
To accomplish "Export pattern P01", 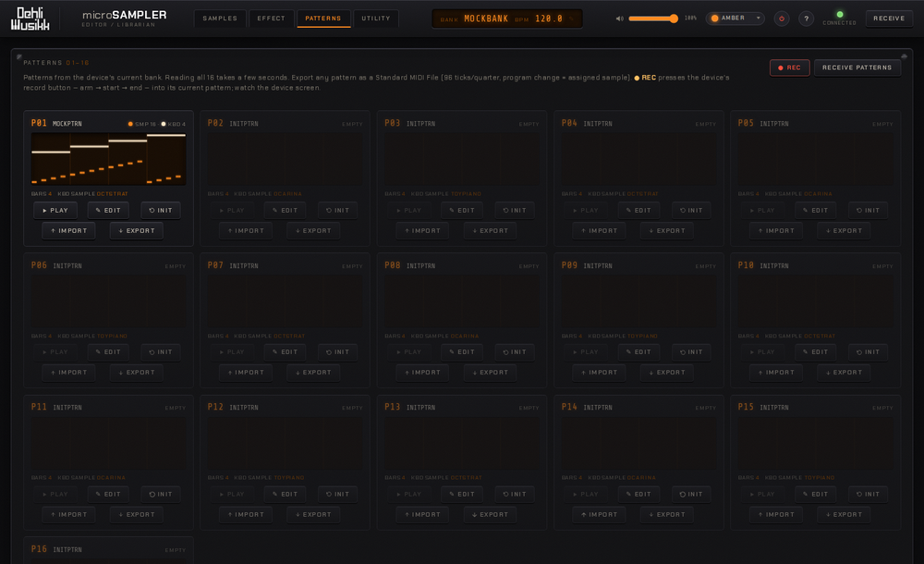I will (136, 230).
